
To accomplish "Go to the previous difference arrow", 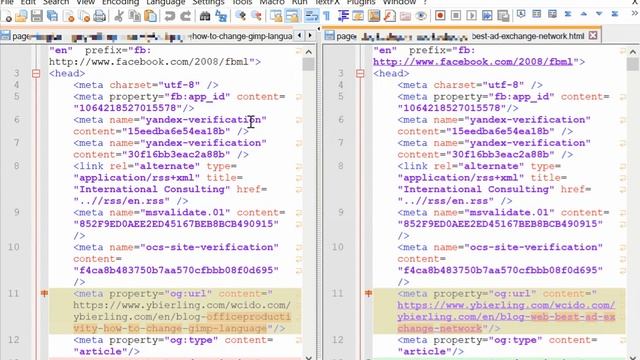I will 583,14.
